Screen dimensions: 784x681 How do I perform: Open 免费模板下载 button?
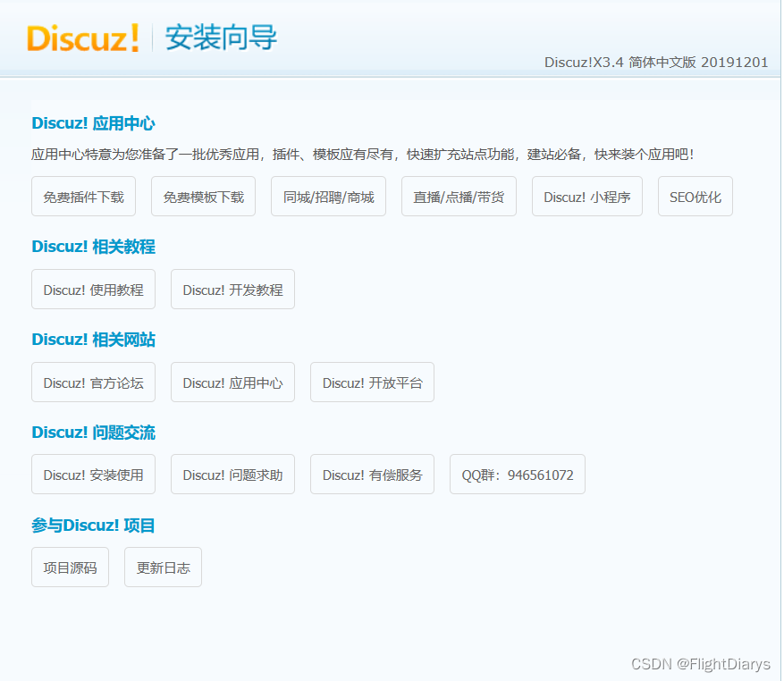[x=204, y=197]
